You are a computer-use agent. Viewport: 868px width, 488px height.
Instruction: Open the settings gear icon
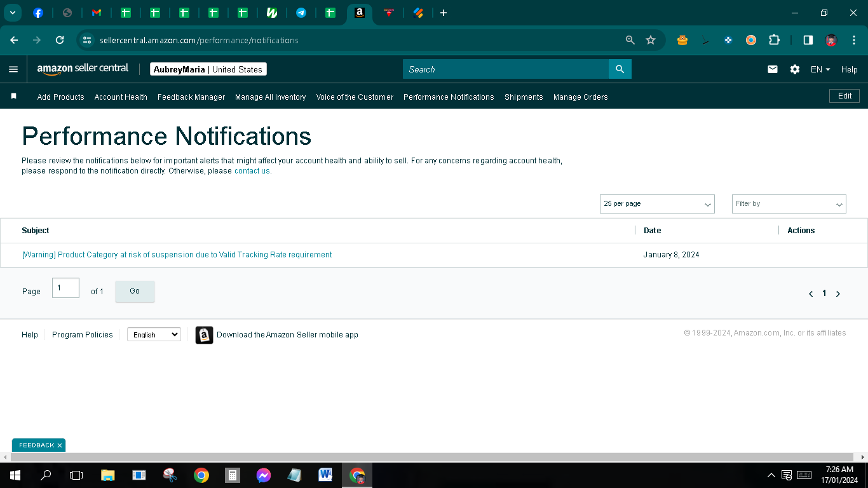[795, 69]
